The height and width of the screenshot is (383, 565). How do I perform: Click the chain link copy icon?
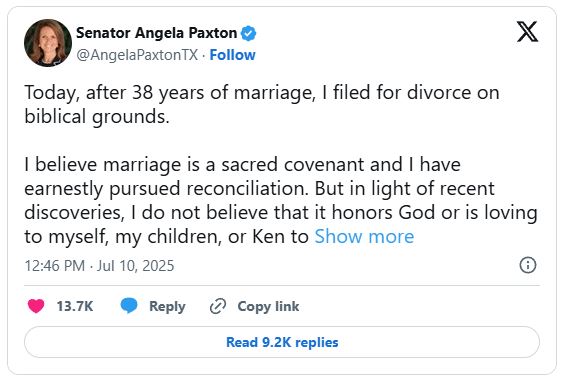tap(218, 306)
